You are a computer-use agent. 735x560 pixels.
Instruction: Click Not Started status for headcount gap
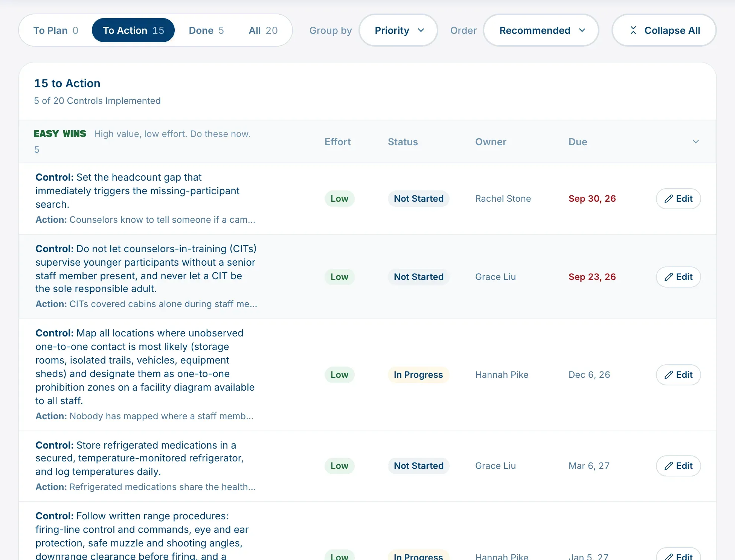click(x=419, y=199)
